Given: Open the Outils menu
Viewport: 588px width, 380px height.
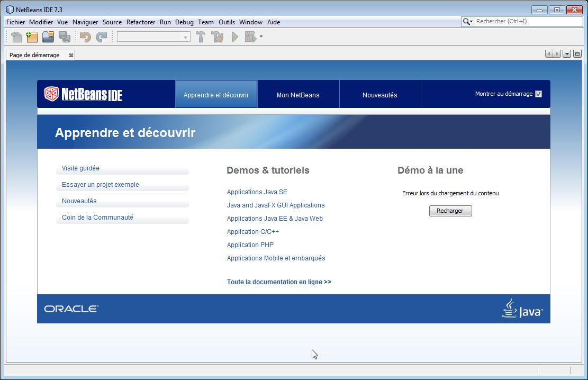Looking at the screenshot, I should 227,22.
